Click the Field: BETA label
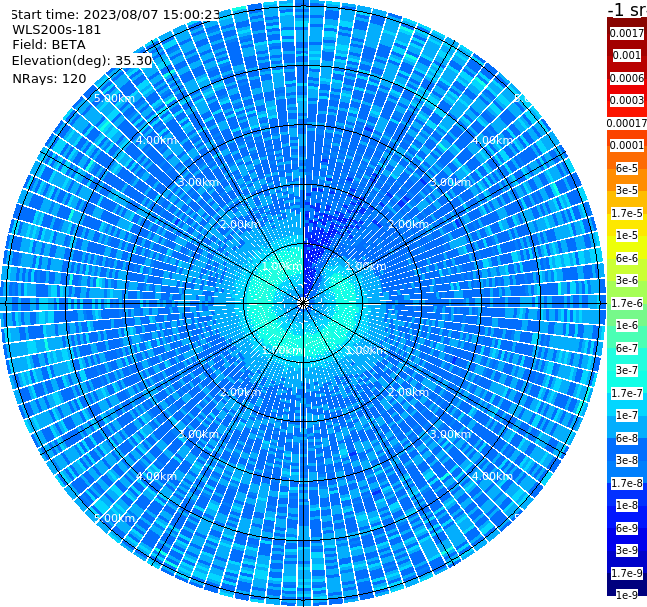This screenshot has width=647, height=607. pyautogui.click(x=49, y=45)
